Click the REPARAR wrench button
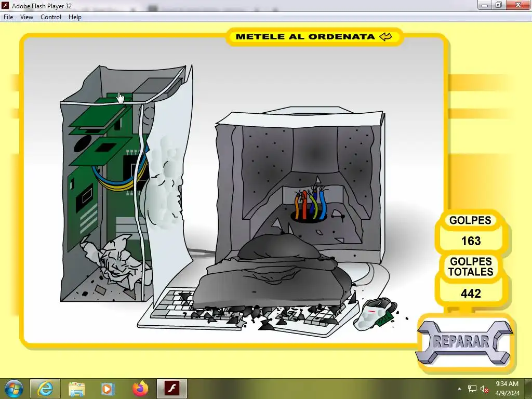Viewport: 532px width, 399px height. click(x=464, y=342)
